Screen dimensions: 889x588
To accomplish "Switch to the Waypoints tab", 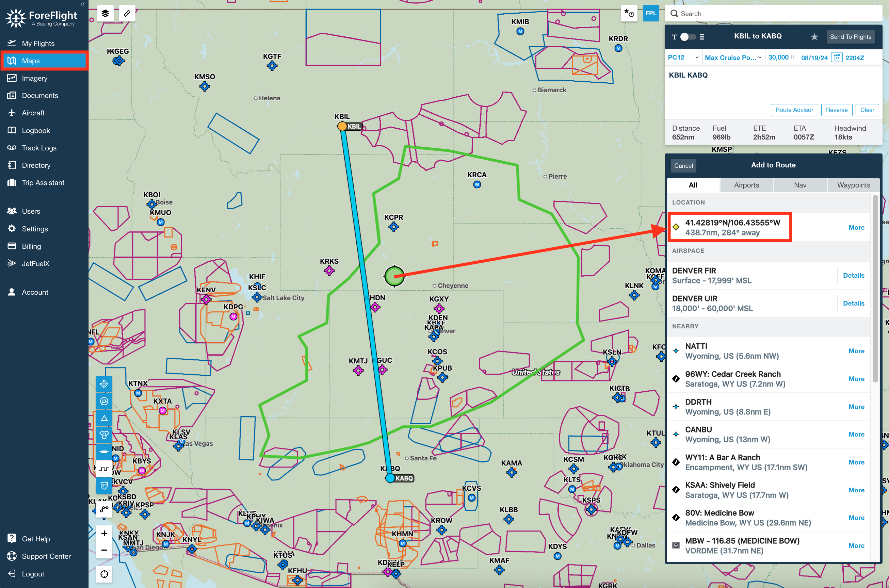I will tap(854, 185).
